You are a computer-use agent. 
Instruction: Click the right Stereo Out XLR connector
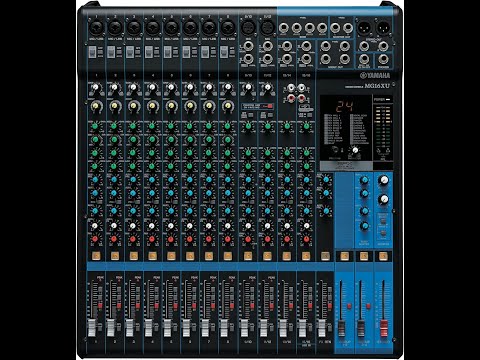383,27
